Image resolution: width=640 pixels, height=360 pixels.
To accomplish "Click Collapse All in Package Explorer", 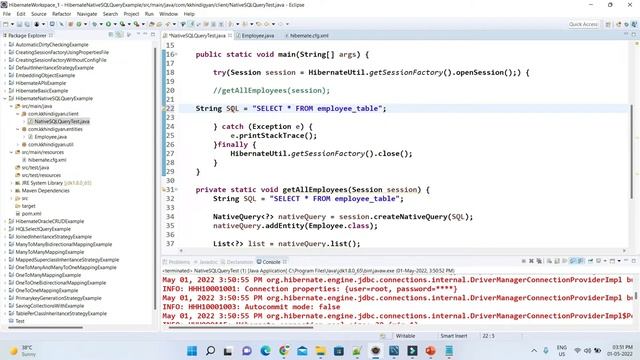I will click(x=111, y=35).
